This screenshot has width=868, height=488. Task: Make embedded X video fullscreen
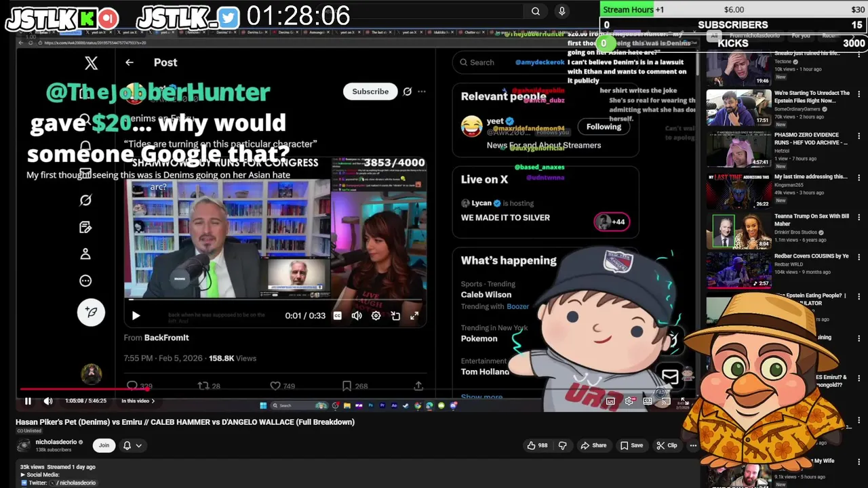414,316
